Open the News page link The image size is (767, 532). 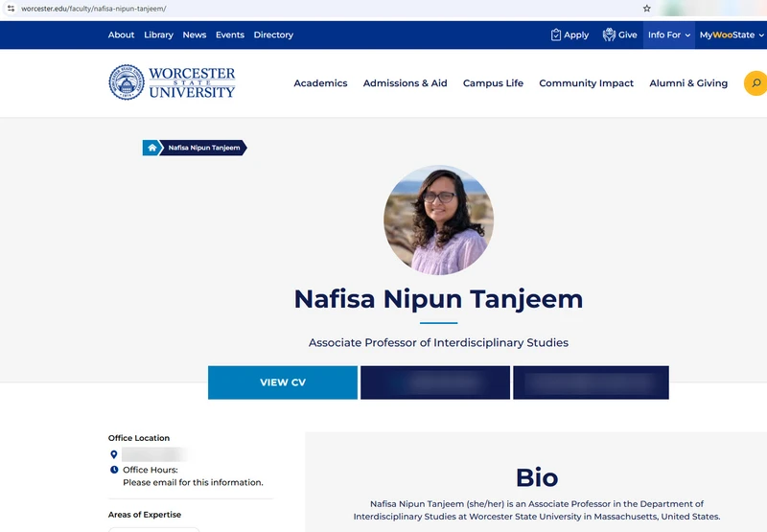point(195,35)
